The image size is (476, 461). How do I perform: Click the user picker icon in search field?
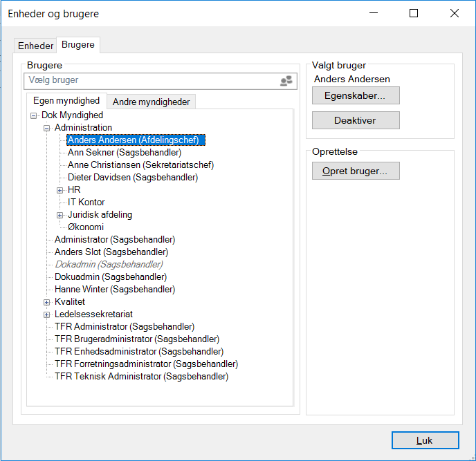click(286, 81)
